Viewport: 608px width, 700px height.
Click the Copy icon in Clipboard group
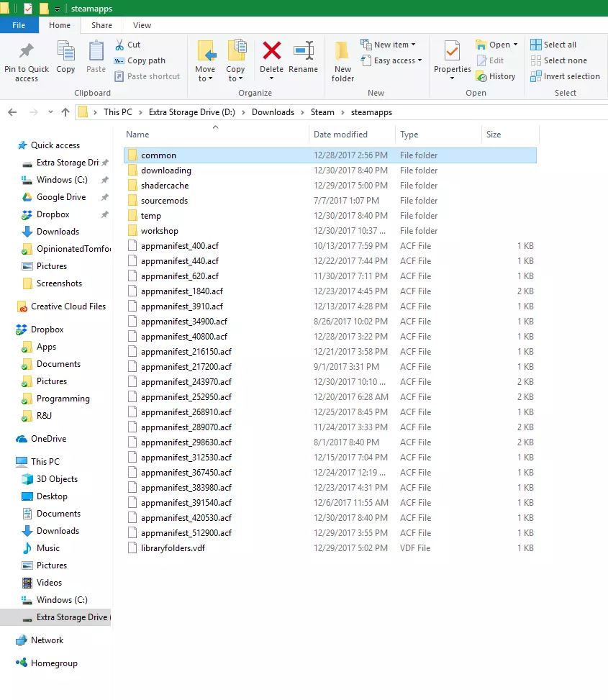point(65,50)
